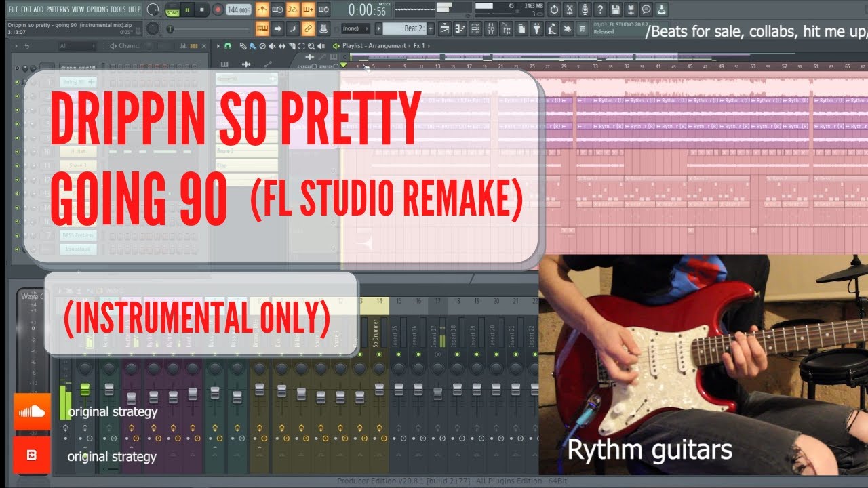Click the one-click audio recording microphone icon
The width and height of the screenshot is (868, 488).
pos(585,9)
